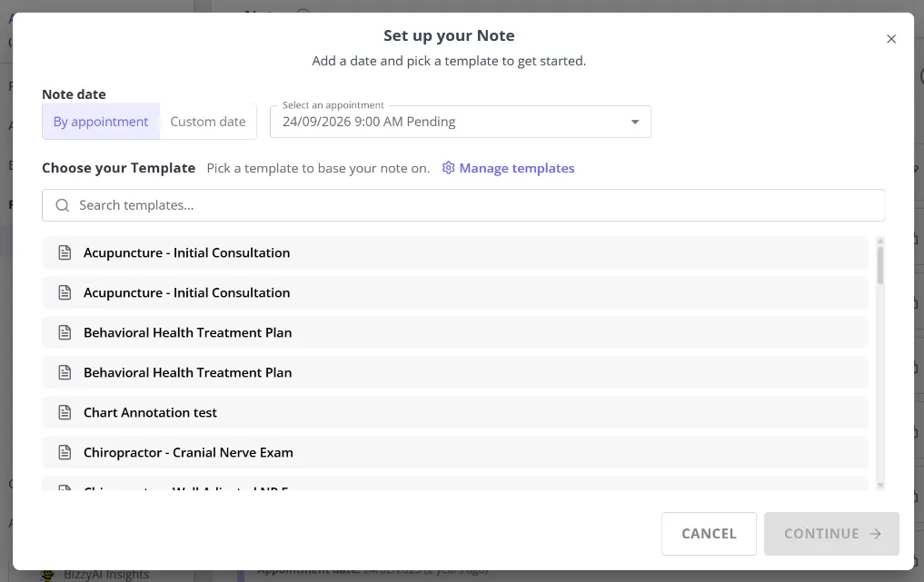Select the By appointment option

101,122
